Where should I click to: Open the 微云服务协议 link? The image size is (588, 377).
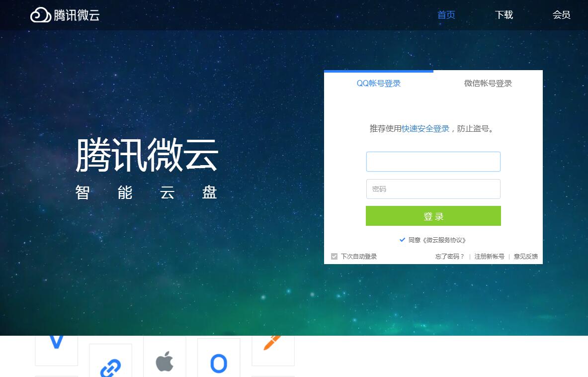click(x=444, y=240)
